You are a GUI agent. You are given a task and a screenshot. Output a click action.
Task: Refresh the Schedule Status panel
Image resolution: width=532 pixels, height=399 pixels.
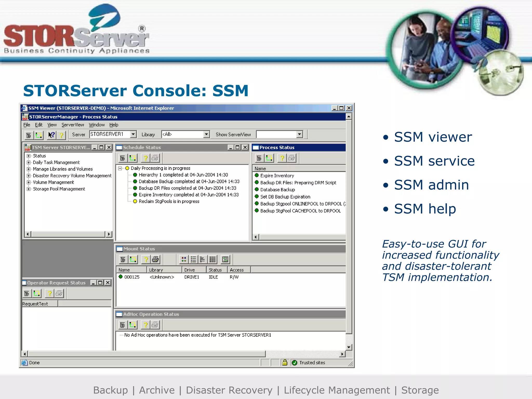(133, 158)
